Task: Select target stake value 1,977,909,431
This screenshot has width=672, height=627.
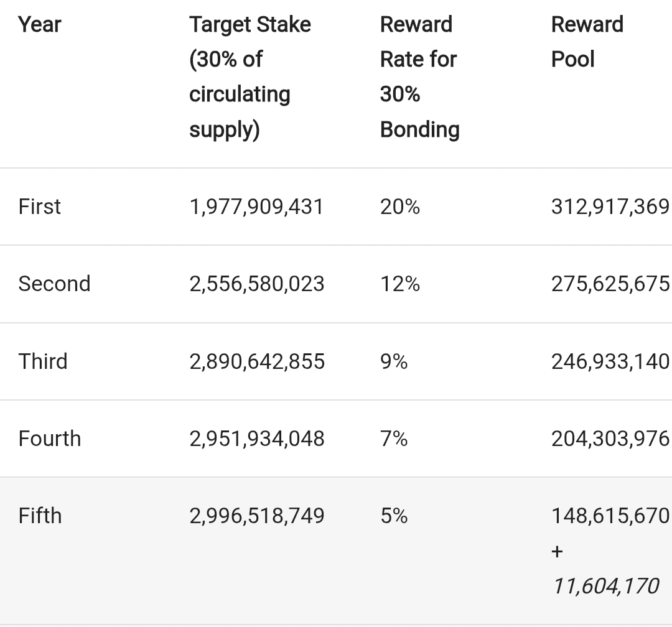Action: point(256,206)
